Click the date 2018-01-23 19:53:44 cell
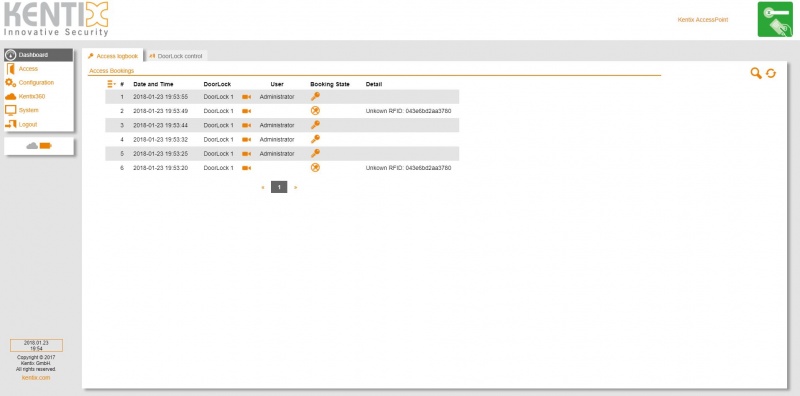This screenshot has width=800, height=396. pyautogui.click(x=161, y=125)
